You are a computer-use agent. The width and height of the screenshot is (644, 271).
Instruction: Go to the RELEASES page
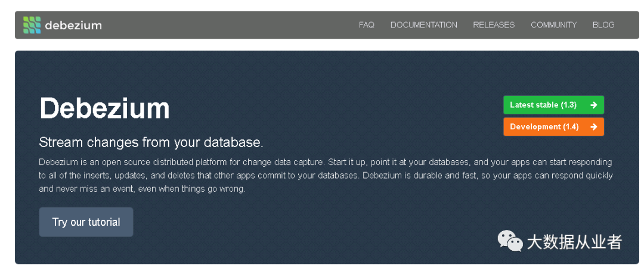pyautogui.click(x=494, y=25)
